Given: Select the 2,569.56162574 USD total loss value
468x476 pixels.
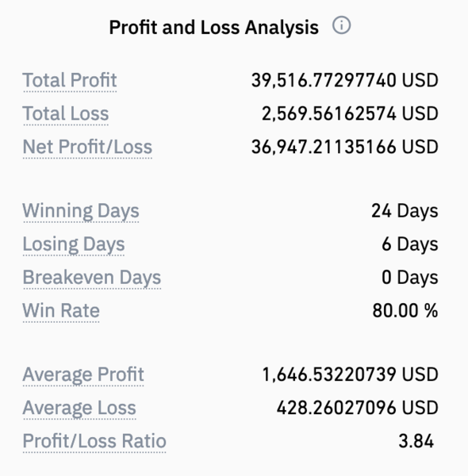Looking at the screenshot, I should pyautogui.click(x=350, y=113).
